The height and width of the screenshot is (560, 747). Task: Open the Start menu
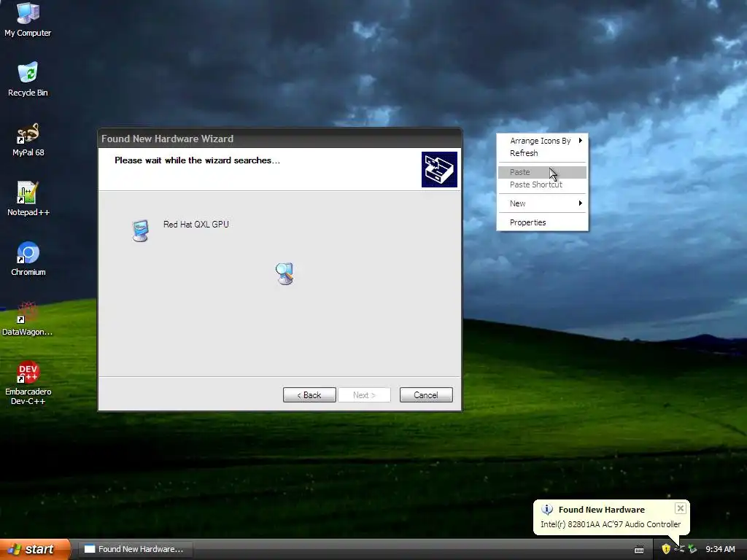[34, 549]
